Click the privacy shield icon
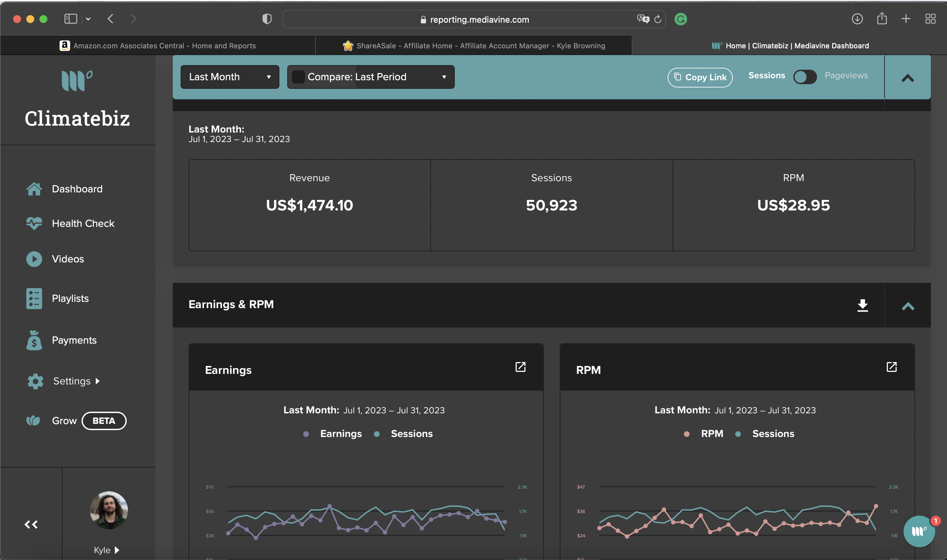947x560 pixels. click(x=267, y=19)
